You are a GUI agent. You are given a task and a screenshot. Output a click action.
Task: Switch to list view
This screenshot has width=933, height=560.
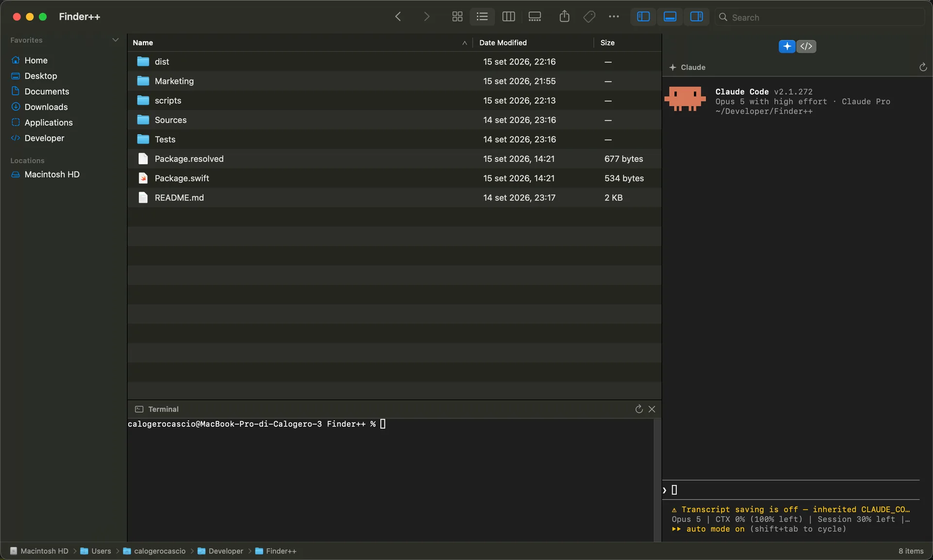pos(482,17)
